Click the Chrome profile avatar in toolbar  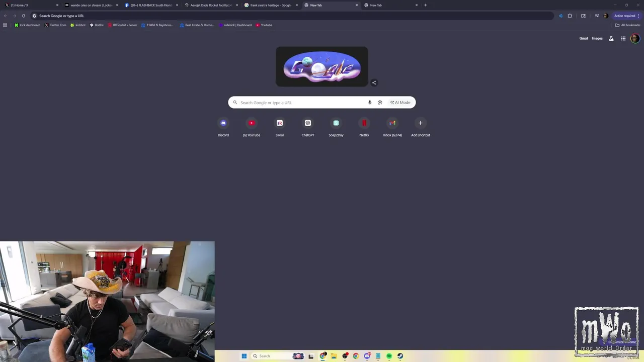coord(606,16)
